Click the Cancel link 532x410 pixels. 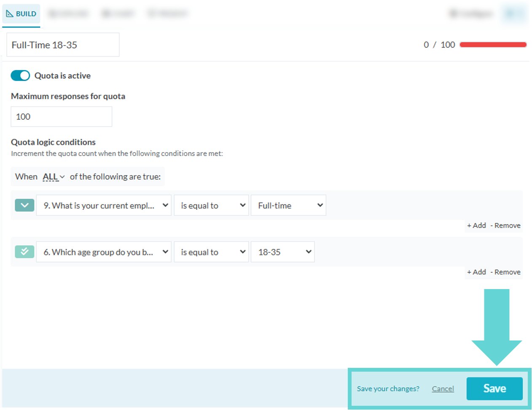click(x=443, y=389)
